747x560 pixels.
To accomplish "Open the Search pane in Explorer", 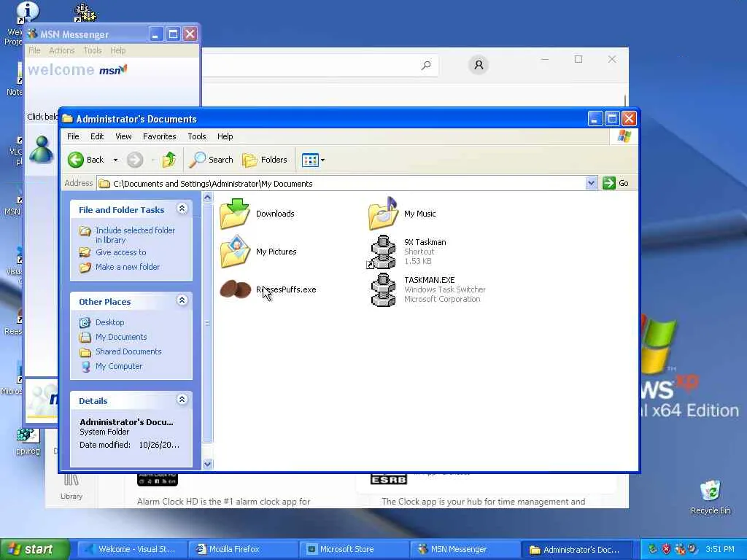I will coord(211,160).
